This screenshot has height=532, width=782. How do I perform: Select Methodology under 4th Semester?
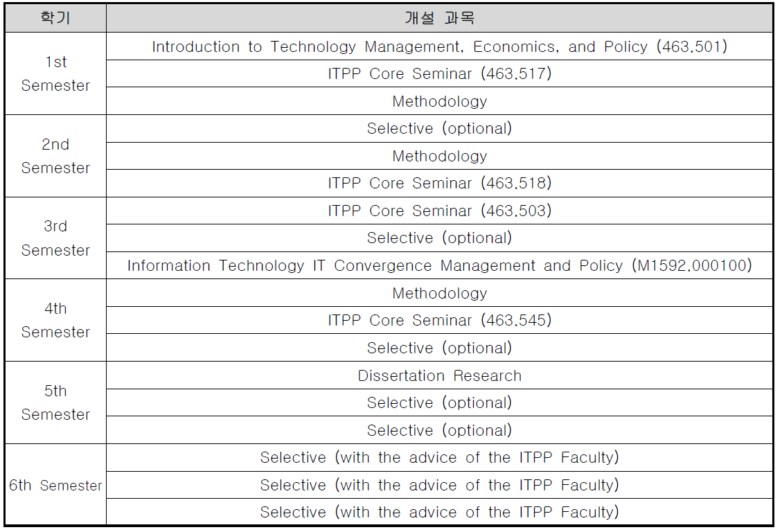click(439, 293)
